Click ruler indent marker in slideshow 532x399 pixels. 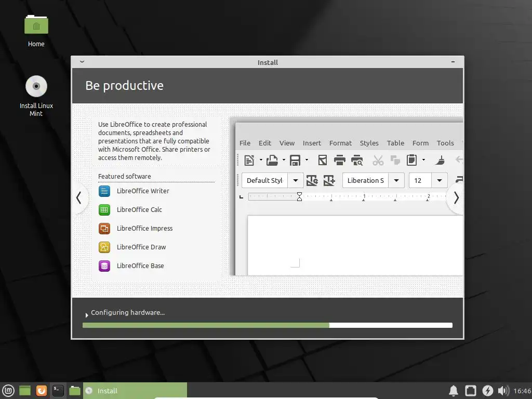point(299,196)
